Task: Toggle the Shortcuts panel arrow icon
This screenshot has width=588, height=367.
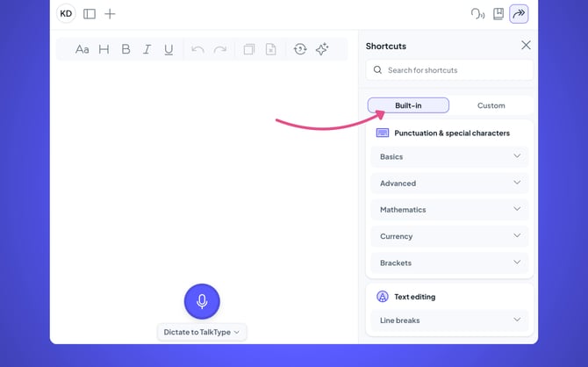Action: click(519, 14)
